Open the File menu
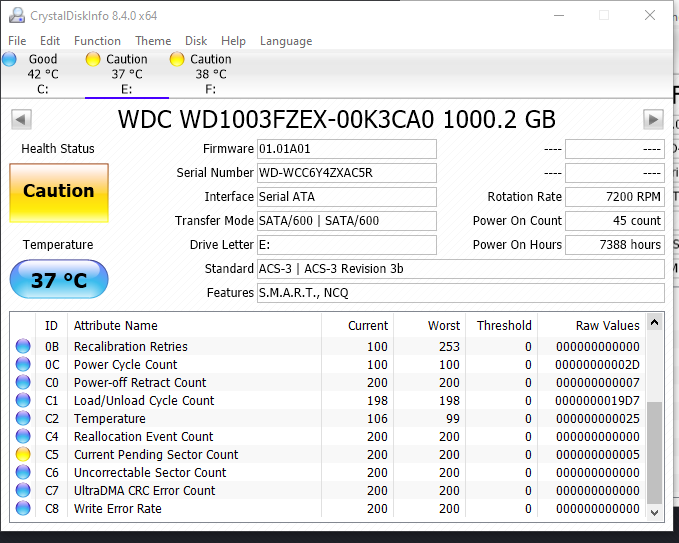The width and height of the screenshot is (679, 543). point(17,41)
